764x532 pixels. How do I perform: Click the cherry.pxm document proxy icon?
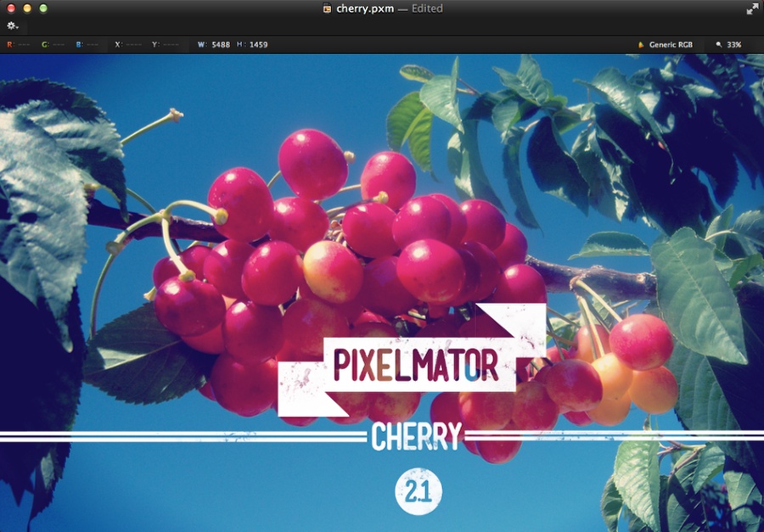[328, 8]
